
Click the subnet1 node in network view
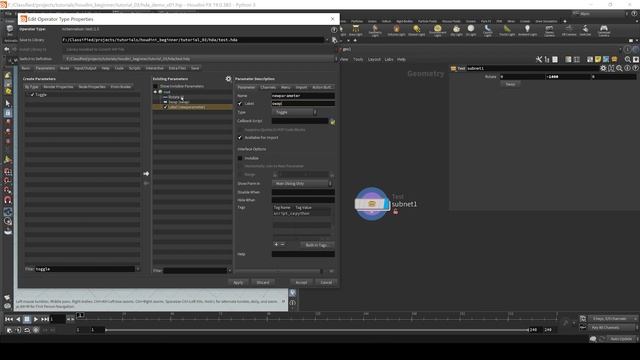point(371,203)
